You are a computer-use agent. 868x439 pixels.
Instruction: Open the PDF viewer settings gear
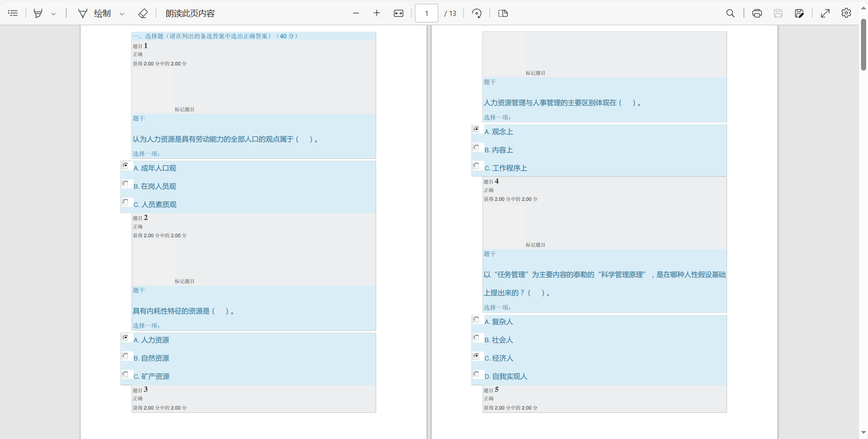pyautogui.click(x=847, y=13)
